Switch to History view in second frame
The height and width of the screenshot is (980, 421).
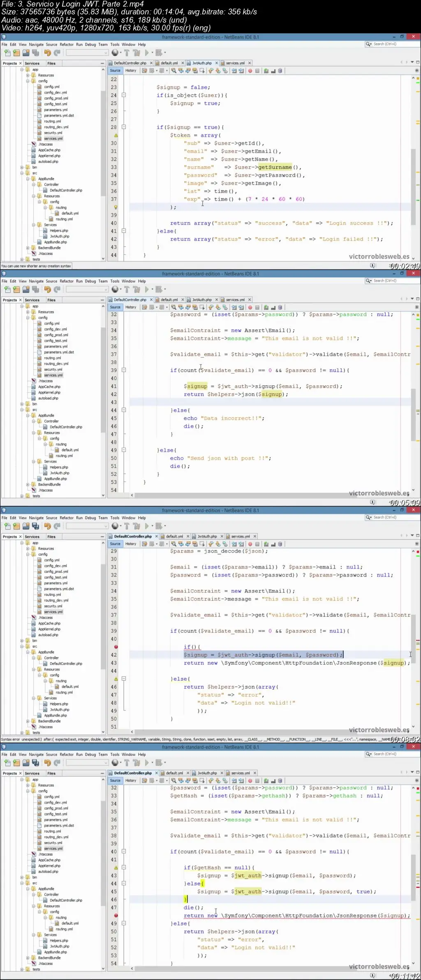point(131,307)
